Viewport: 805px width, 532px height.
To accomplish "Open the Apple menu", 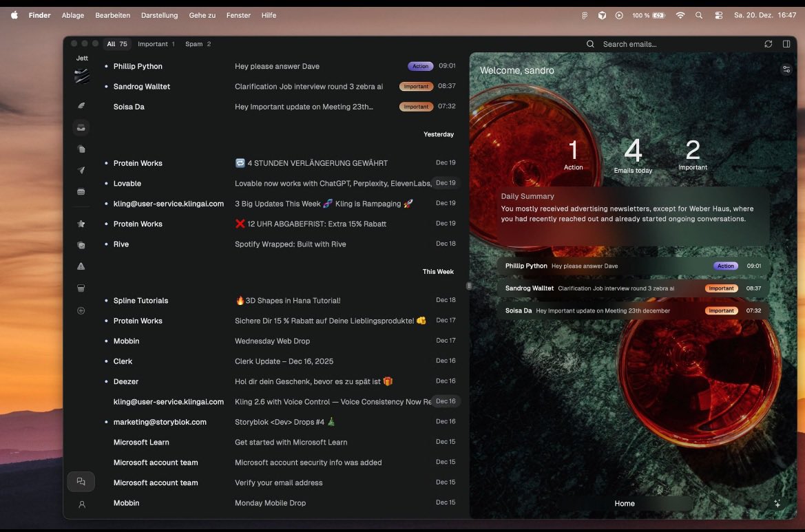I will pyautogui.click(x=14, y=15).
